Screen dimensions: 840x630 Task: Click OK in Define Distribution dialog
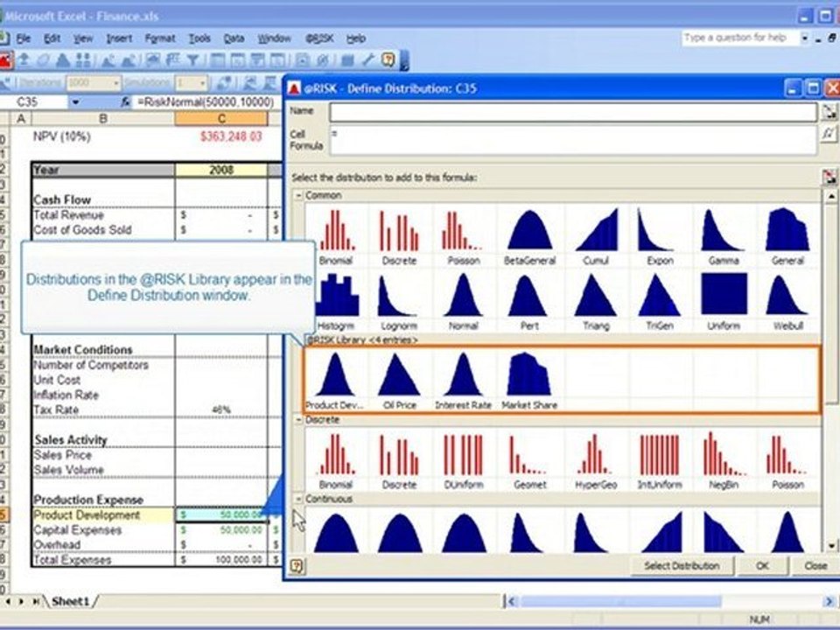pos(762,566)
